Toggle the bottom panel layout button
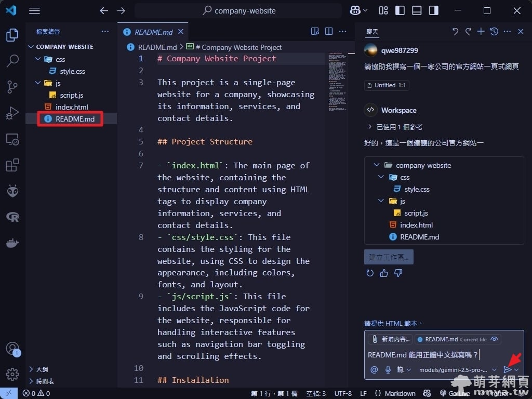532x399 pixels. 417,10
